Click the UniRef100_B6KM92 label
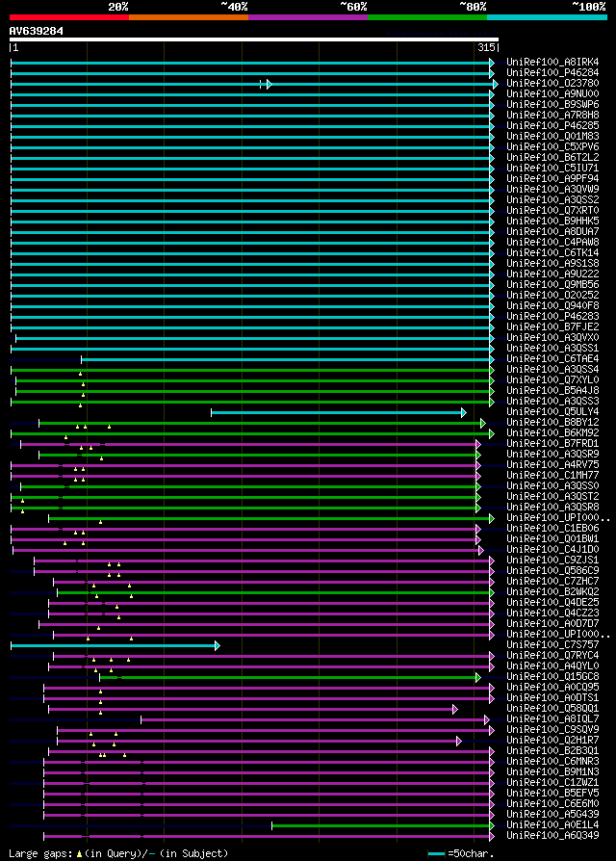Screen dimensions: 616x861 [552, 433]
